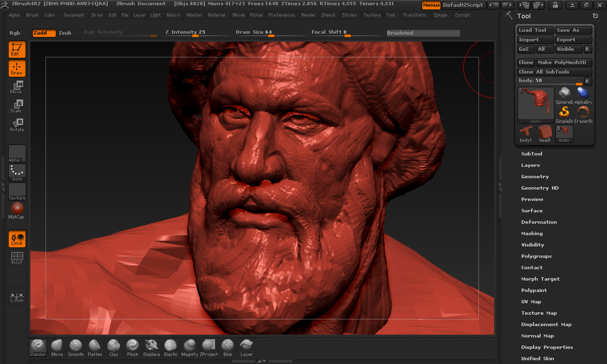Expand the Deformation section
The height and width of the screenshot is (364, 607).
(x=539, y=222)
